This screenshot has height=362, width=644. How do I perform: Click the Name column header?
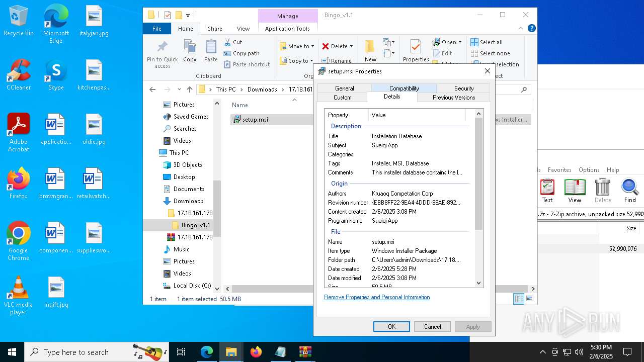(240, 105)
